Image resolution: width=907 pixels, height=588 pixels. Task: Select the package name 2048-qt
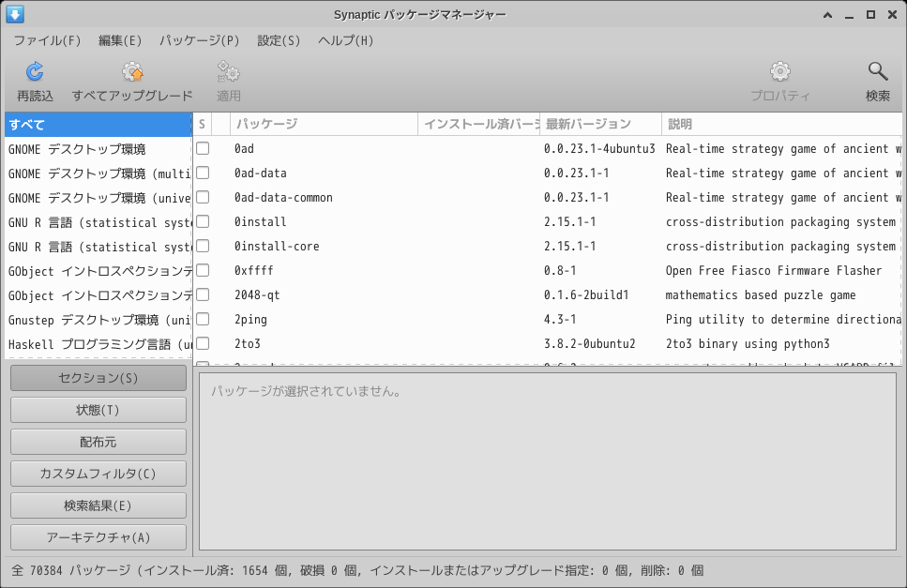click(x=257, y=294)
